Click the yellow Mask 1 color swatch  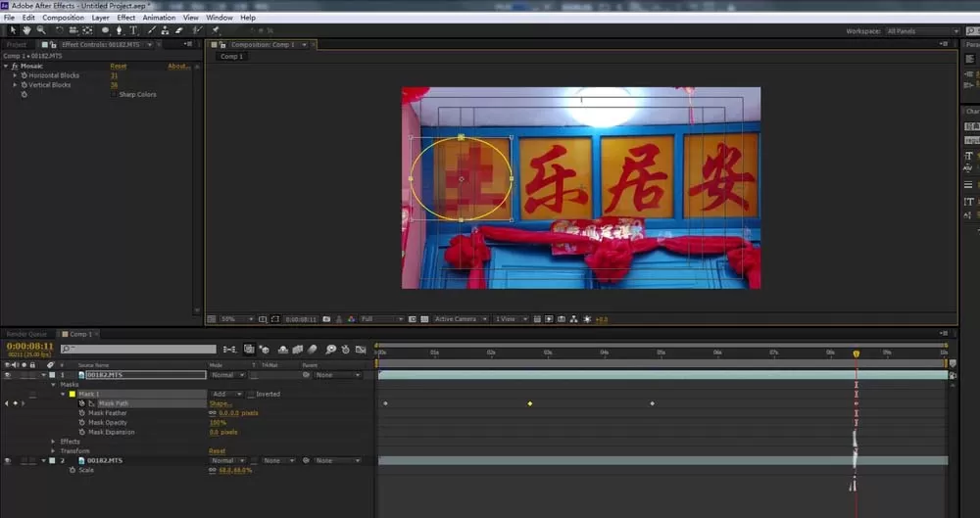pyautogui.click(x=72, y=395)
